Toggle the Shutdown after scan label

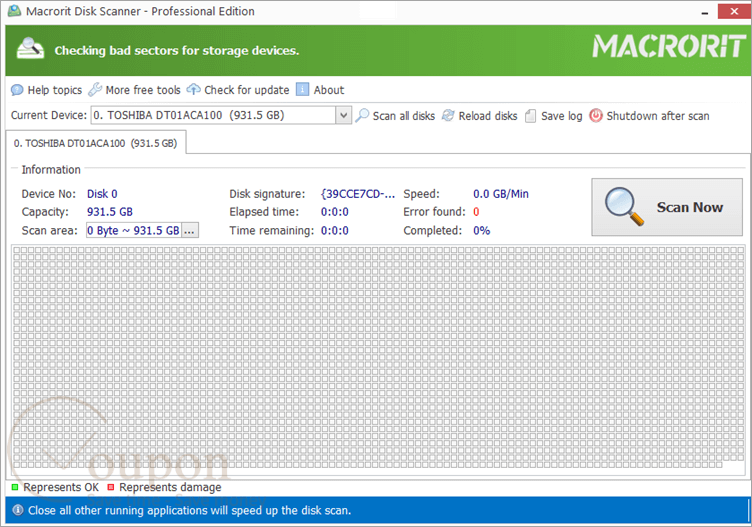[658, 116]
